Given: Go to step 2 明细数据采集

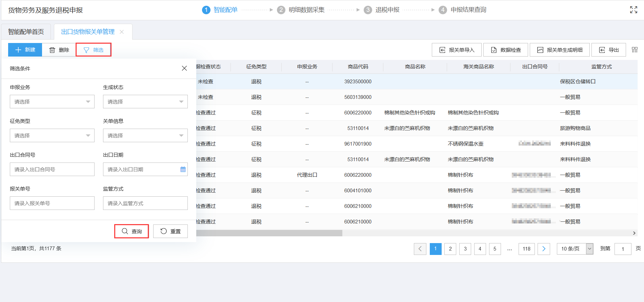Looking at the screenshot, I should 301,10.
